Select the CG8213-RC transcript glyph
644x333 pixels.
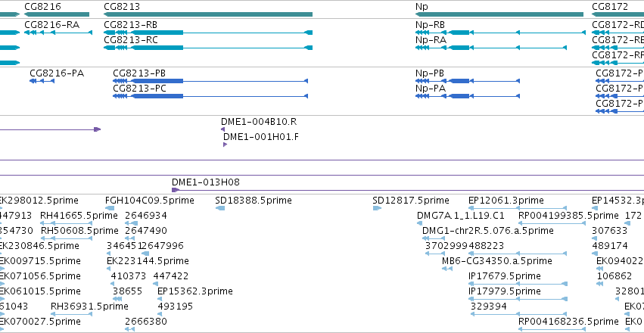point(208,48)
